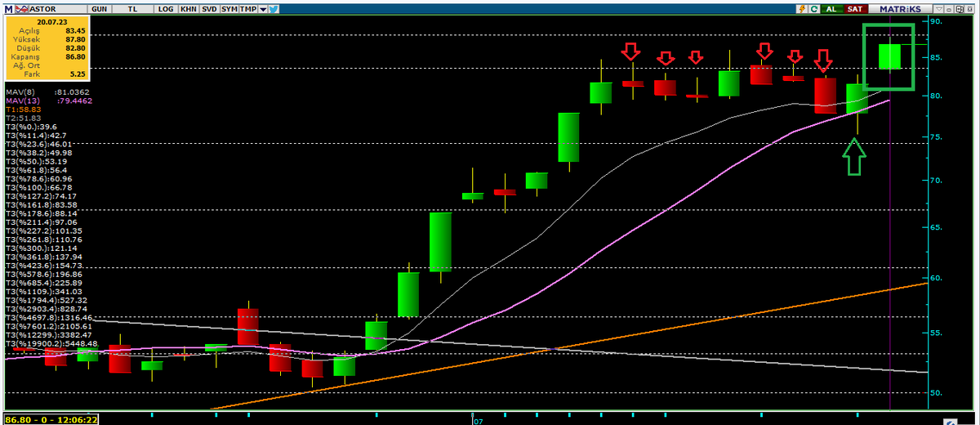
Task: Click the green AL buy button
Action: (x=831, y=8)
